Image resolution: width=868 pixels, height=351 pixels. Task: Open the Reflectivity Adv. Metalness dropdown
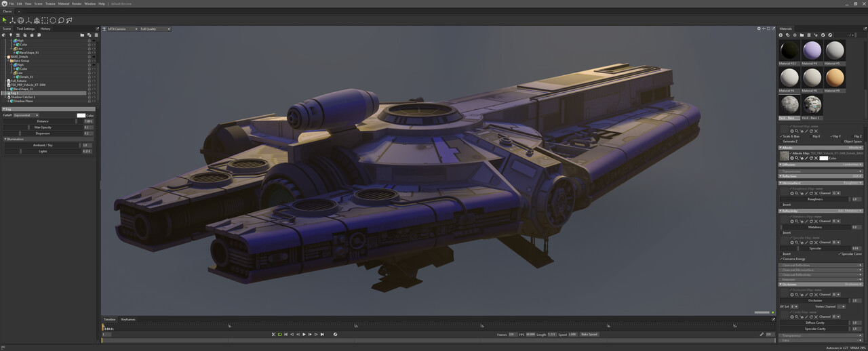tap(850, 211)
